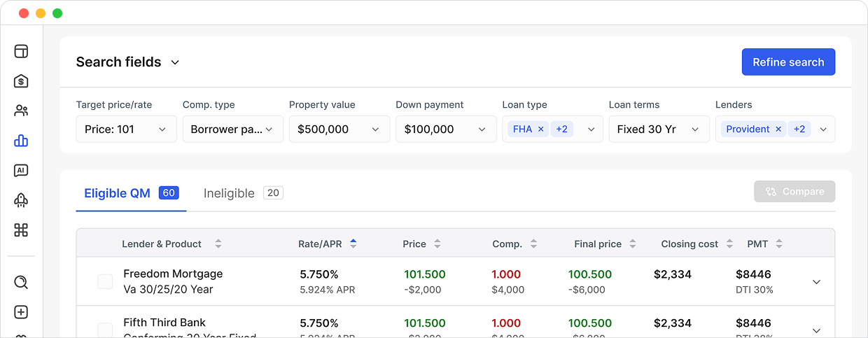Click the +2 lenders tag
Screen dimensions: 868x338
(799, 129)
